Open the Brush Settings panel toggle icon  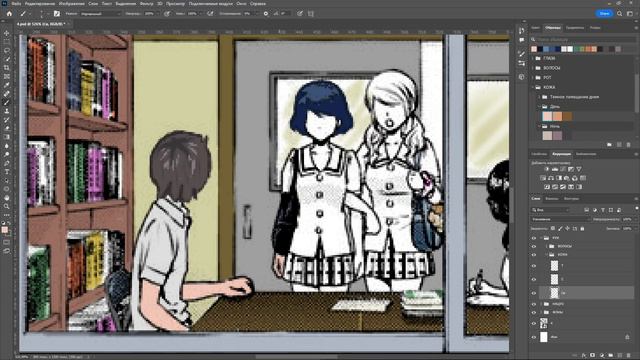point(57,13)
